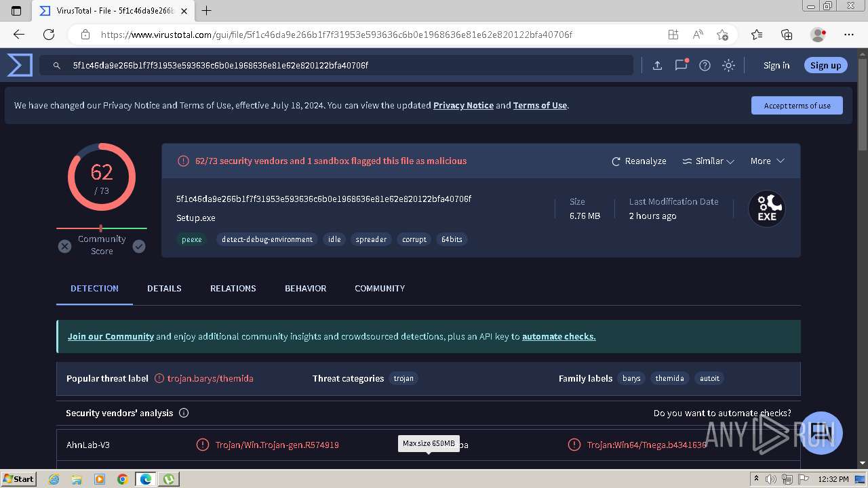Add page to favorites star icon
This screenshot has height=488, width=868.
(722, 35)
